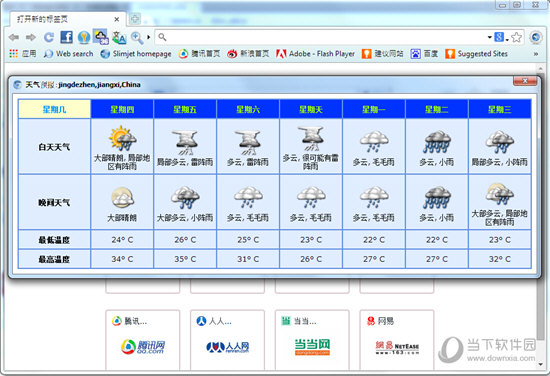
Task: Open the 人人网 thumbnail
Action: coord(227,340)
